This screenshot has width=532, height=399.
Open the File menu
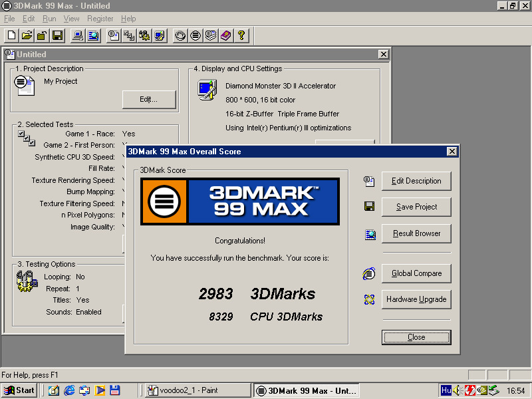(9, 19)
